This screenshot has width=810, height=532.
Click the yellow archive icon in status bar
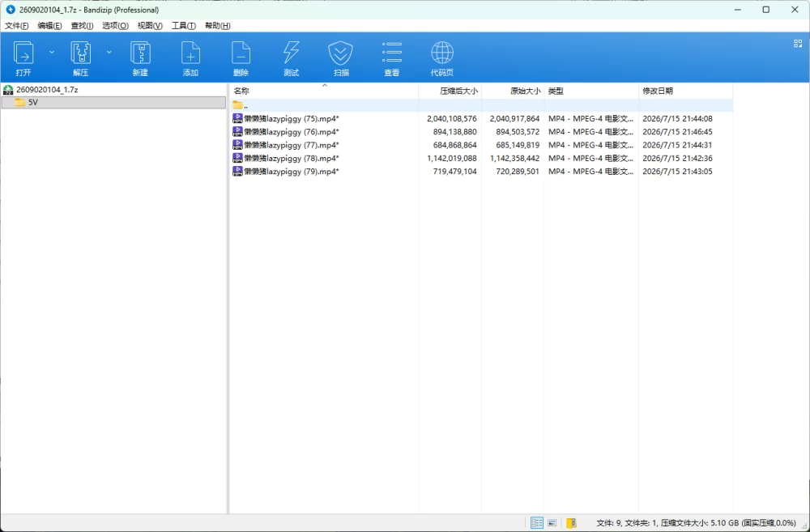pyautogui.click(x=571, y=523)
